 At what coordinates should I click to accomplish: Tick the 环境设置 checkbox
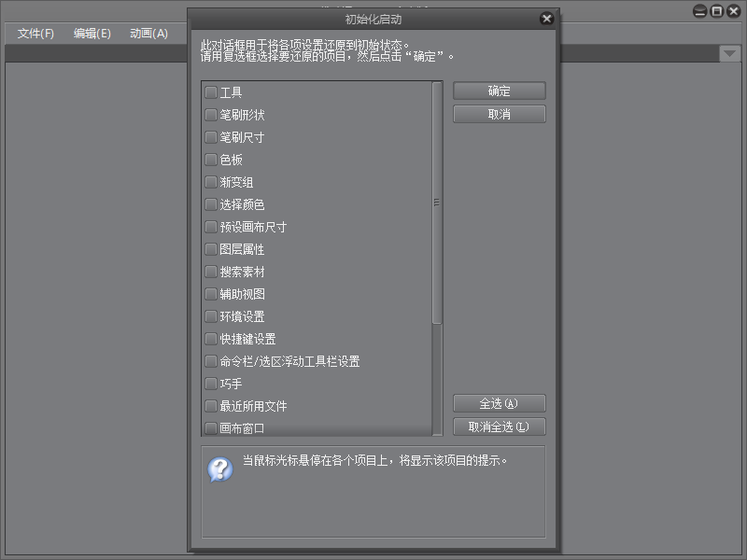[211, 316]
